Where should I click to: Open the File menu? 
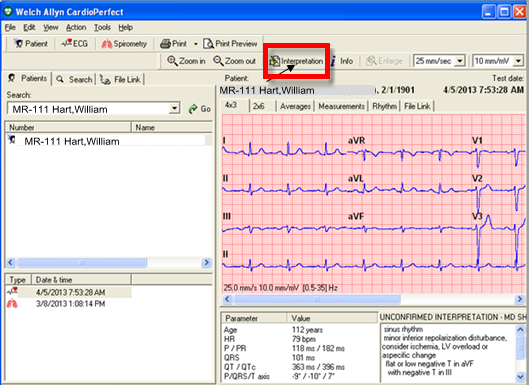coord(10,27)
